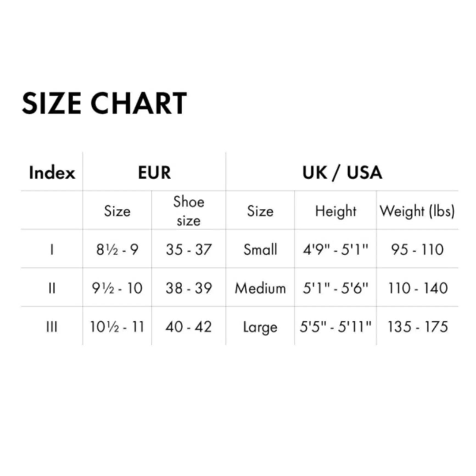Select index row II
Viewport: 476px width, 476px height.
pos(52,289)
